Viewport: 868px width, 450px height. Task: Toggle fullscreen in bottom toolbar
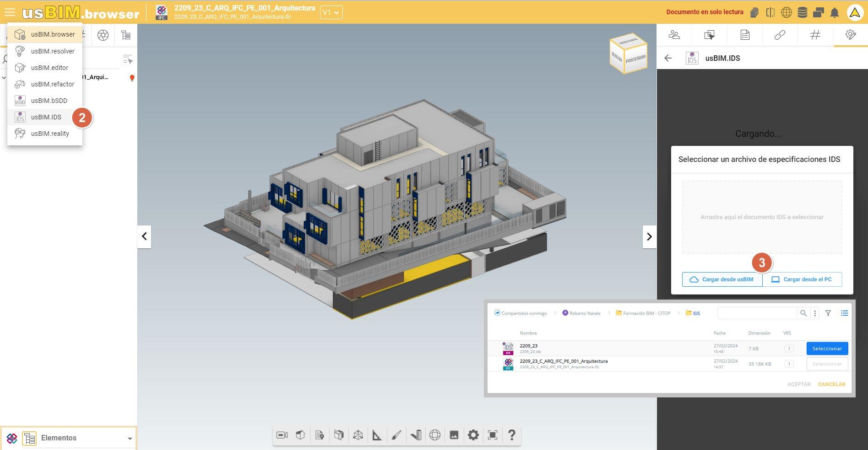click(493, 435)
